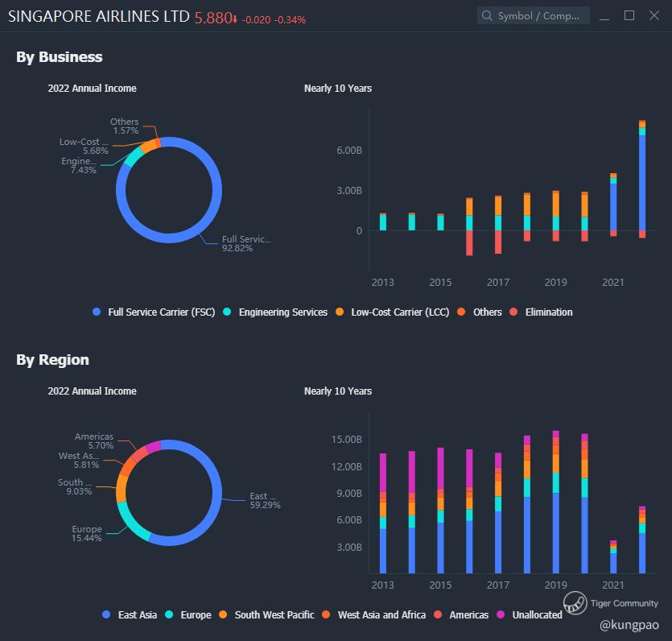672x641 pixels.
Task: Click the Americas 5.70% donut label
Action: pos(94,440)
